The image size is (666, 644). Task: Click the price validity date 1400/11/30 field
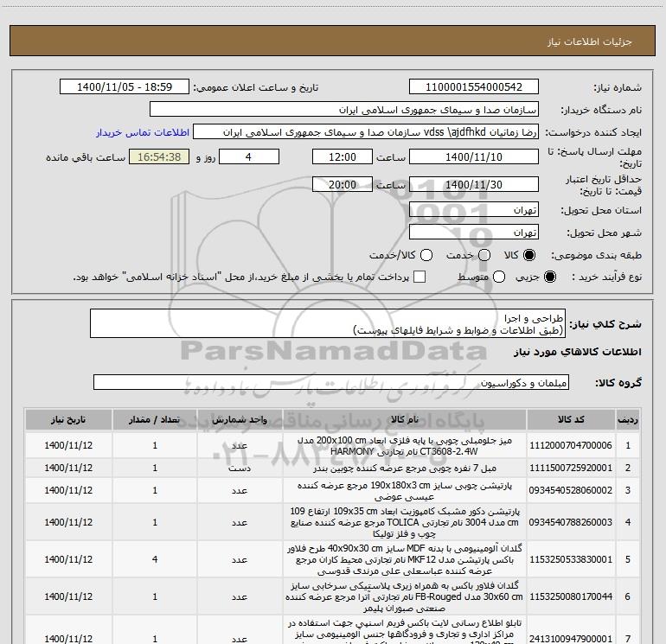(473, 185)
